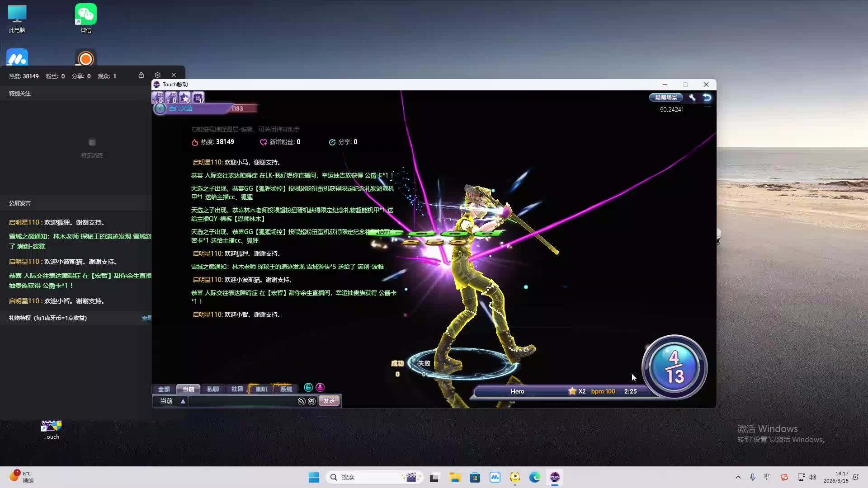Screen dimensions: 868x488
Task: Click the chat message input field
Action: pyautogui.click(x=242, y=401)
